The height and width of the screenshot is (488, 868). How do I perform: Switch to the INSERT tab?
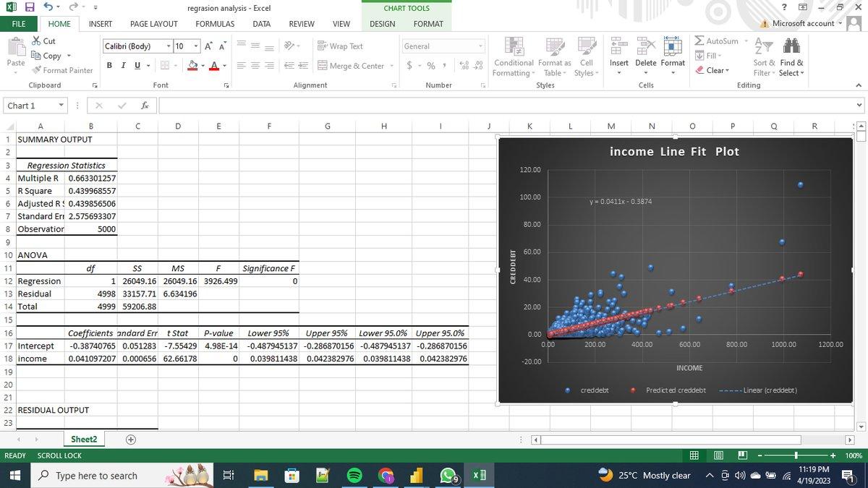pos(100,24)
